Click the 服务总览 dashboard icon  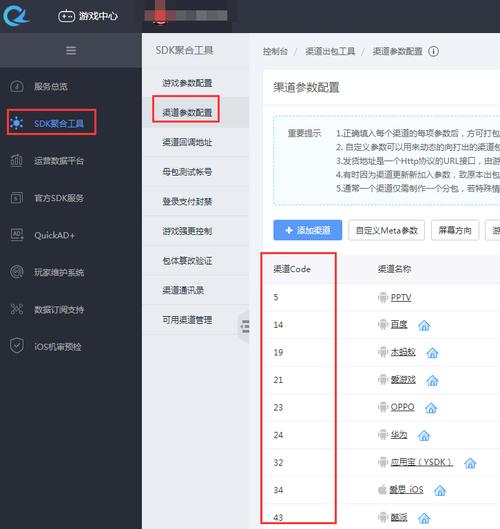(17, 86)
